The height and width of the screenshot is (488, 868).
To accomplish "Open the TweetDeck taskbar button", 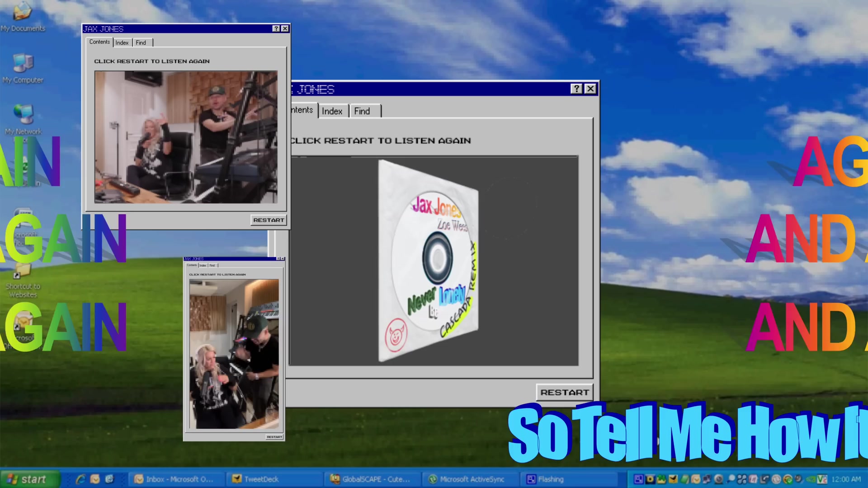I will click(275, 479).
